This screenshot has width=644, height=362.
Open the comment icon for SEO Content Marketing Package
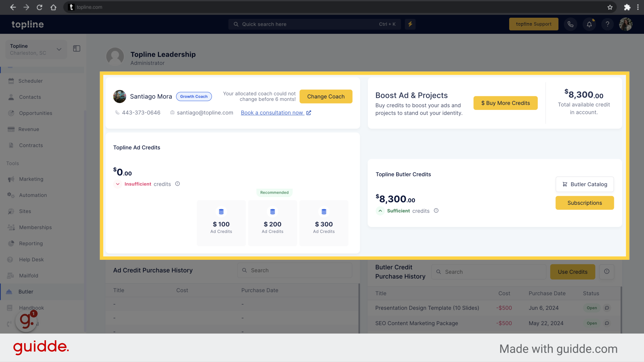(607, 323)
